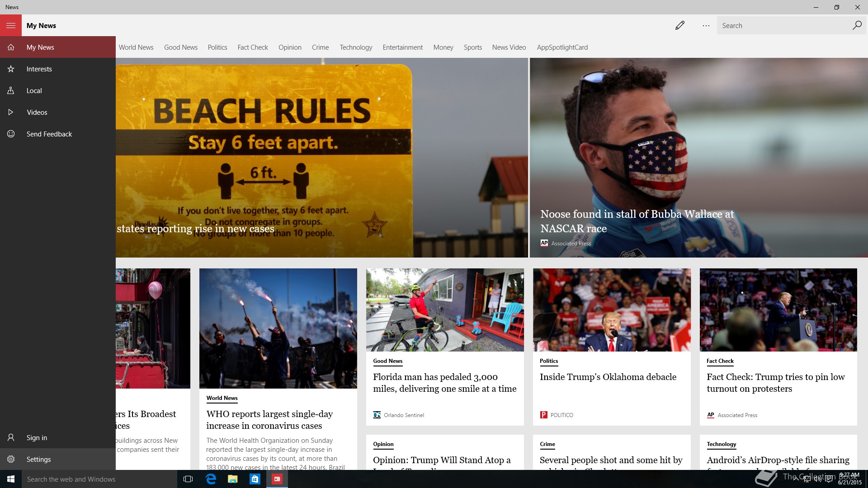
Task: Open Settings label in sidebar
Action: click(38, 460)
